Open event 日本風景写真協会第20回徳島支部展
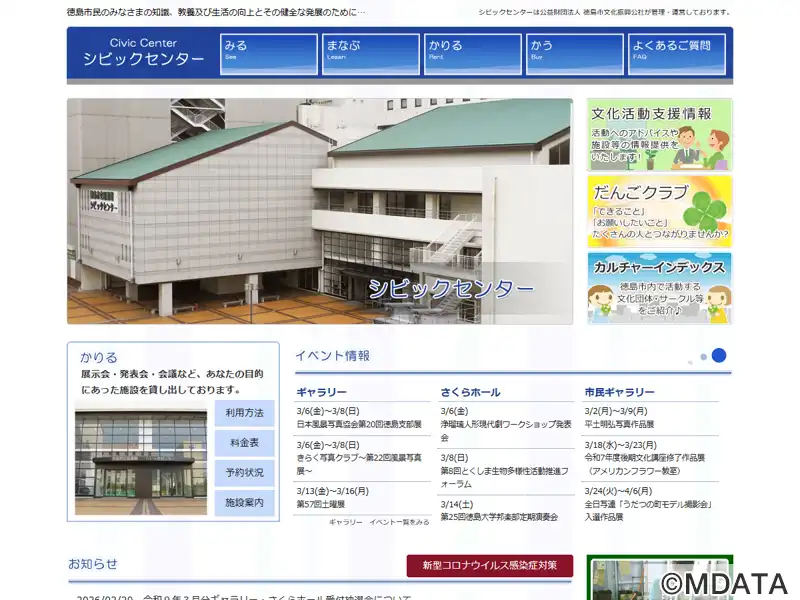 point(359,424)
